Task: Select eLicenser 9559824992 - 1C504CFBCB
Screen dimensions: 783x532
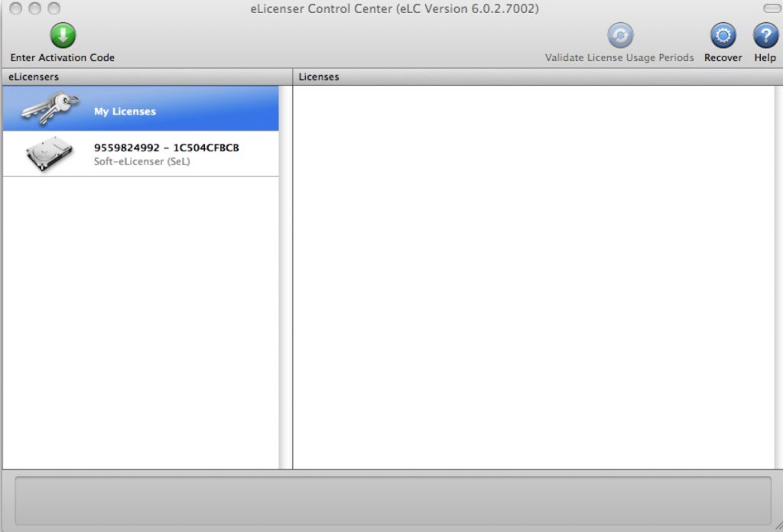Action: click(x=141, y=154)
